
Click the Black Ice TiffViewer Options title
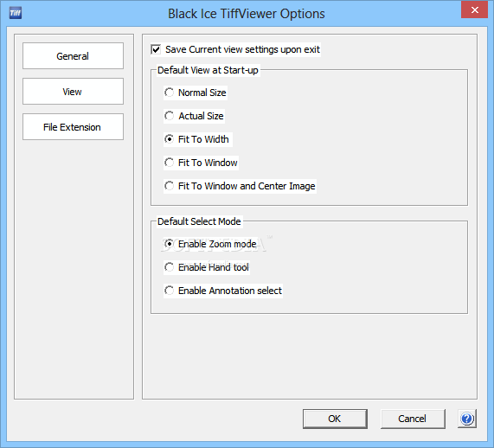point(247,14)
